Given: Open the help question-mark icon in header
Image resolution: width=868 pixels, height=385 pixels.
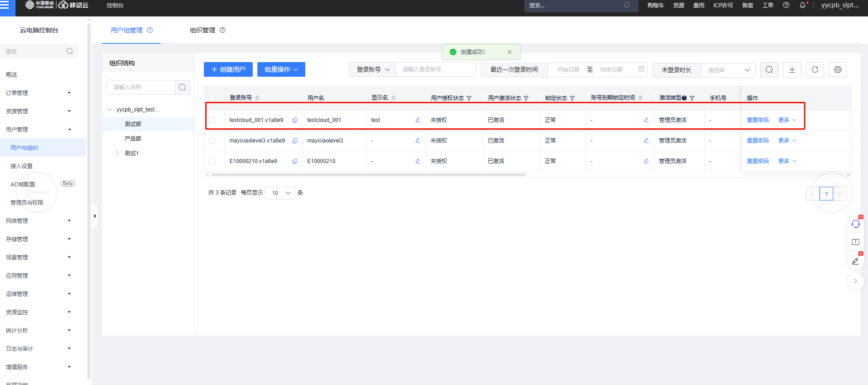Looking at the screenshot, I should pyautogui.click(x=786, y=5).
